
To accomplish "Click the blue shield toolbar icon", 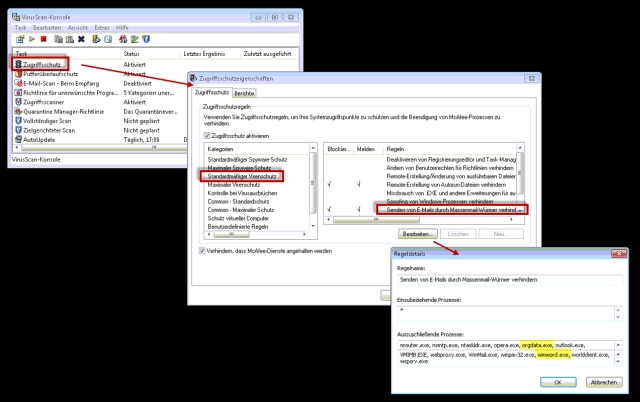I will point(146,39).
